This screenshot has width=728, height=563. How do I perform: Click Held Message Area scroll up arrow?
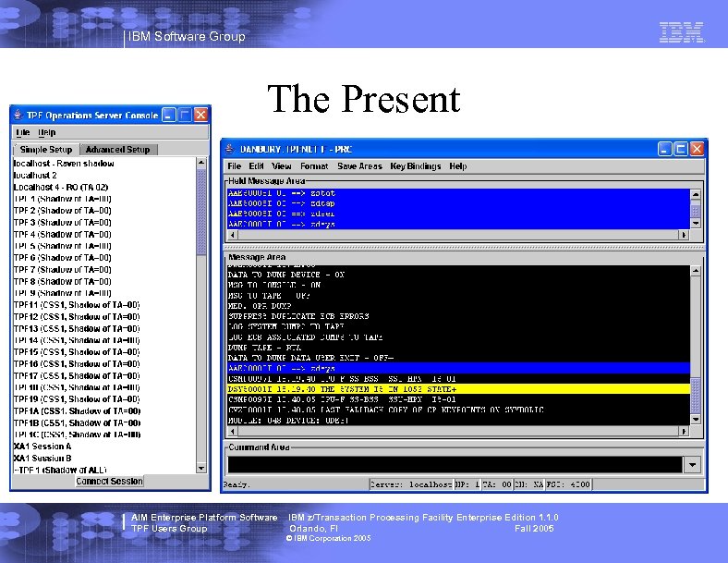click(x=695, y=194)
